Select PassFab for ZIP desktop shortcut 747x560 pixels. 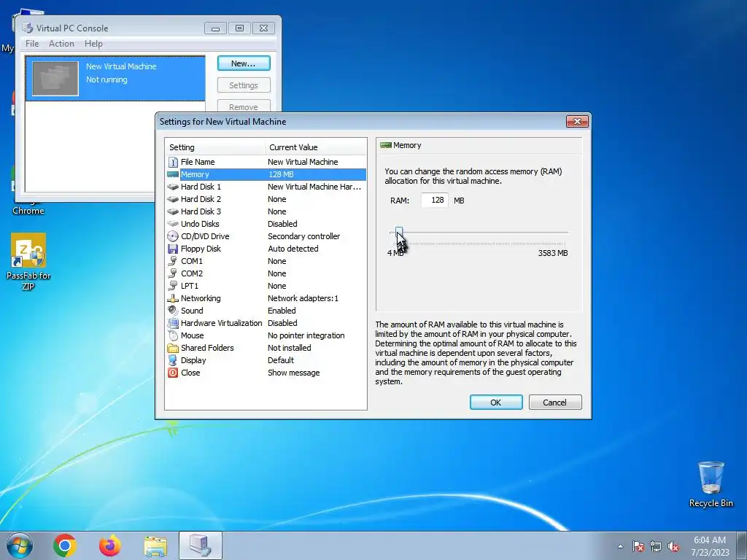tap(28, 262)
